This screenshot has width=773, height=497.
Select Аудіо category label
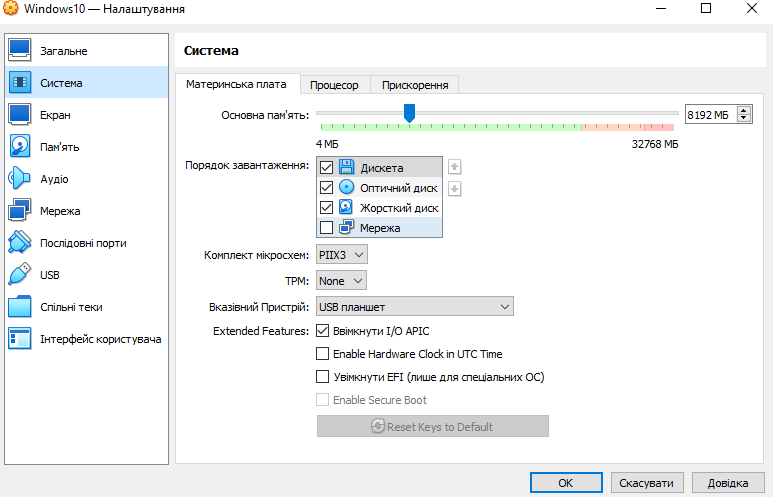coord(54,179)
